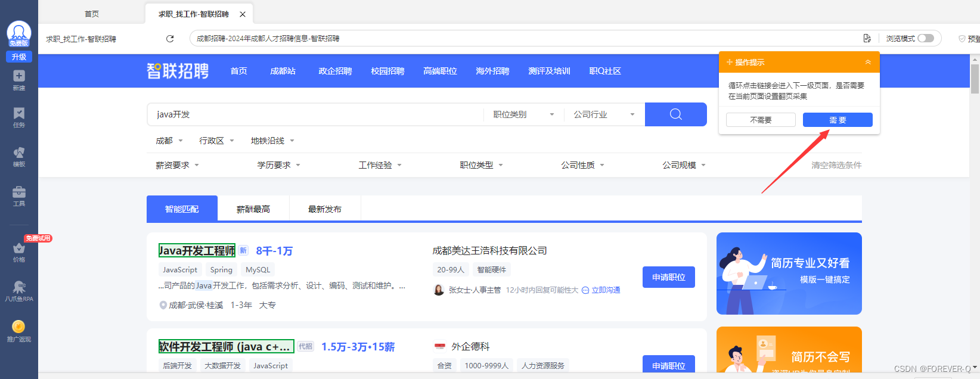
Task: Switch to the 首页 home tab
Action: [x=92, y=14]
